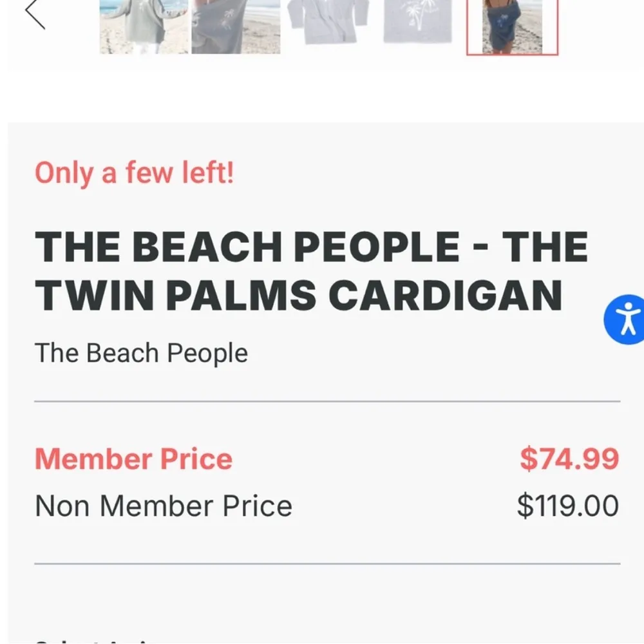
Task: Activate the middle product image thumbnail
Action: pos(328,26)
